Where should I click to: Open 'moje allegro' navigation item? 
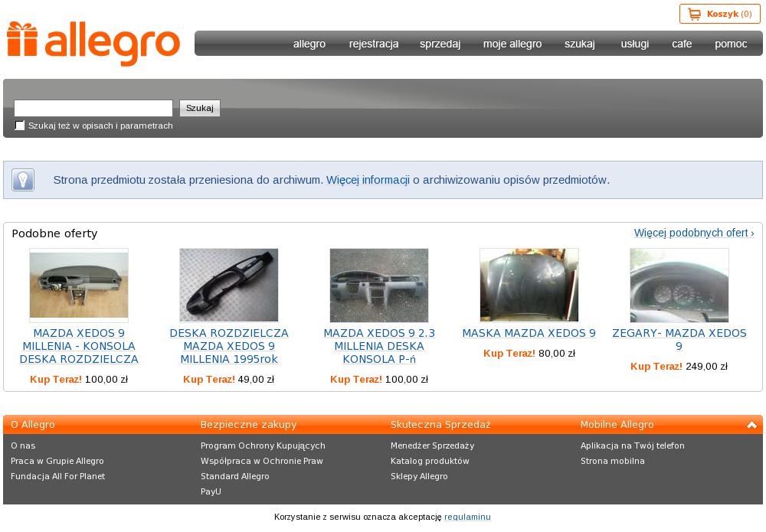coord(512,44)
